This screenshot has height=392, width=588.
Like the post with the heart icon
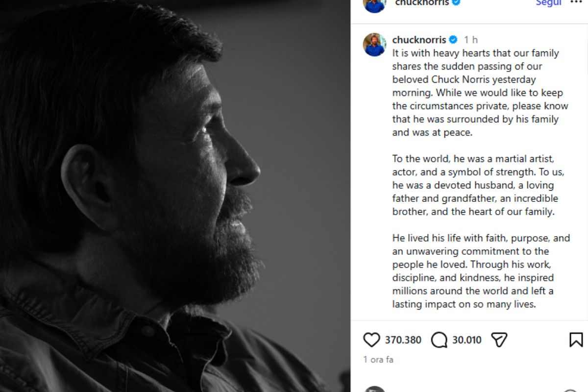pyautogui.click(x=372, y=340)
